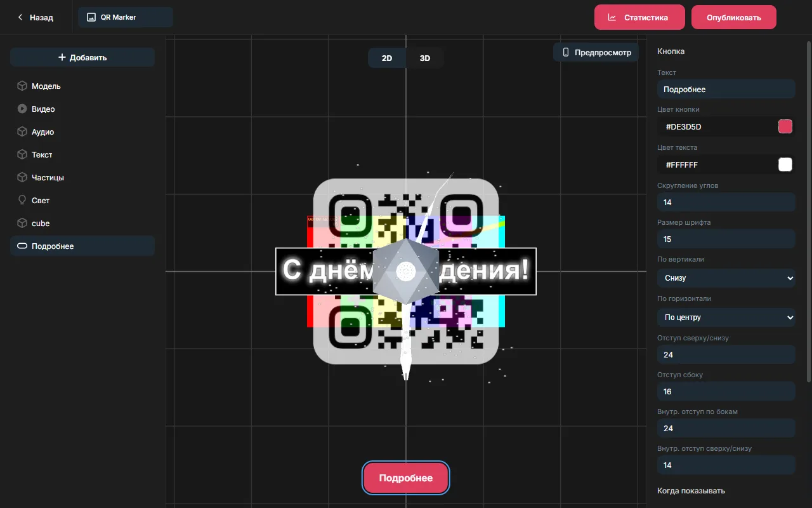Add a new element with Добавить

(x=82, y=57)
